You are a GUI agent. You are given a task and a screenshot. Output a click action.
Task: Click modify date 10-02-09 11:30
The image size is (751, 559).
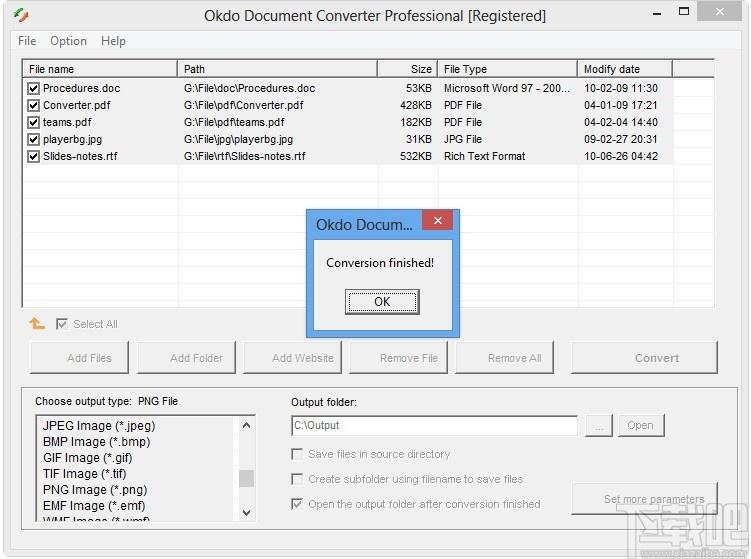pyautogui.click(x=621, y=88)
